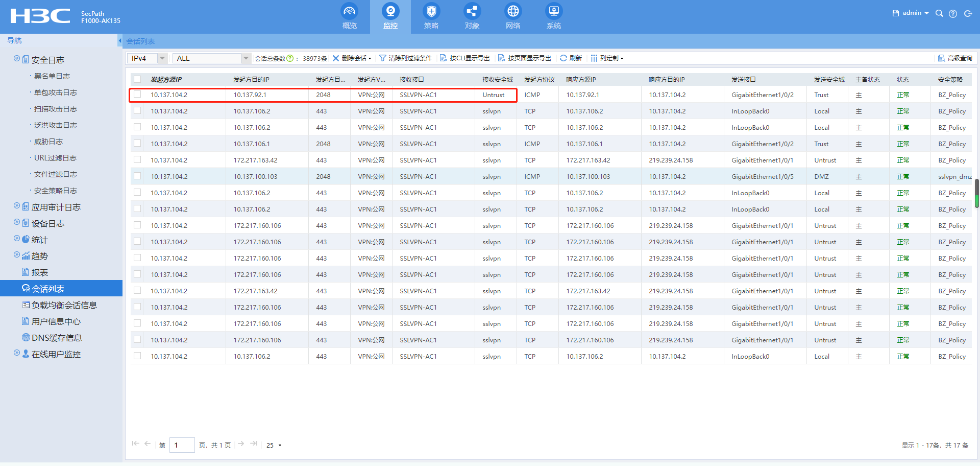Click the logout icon at top right
980x466 pixels.
pyautogui.click(x=967, y=14)
